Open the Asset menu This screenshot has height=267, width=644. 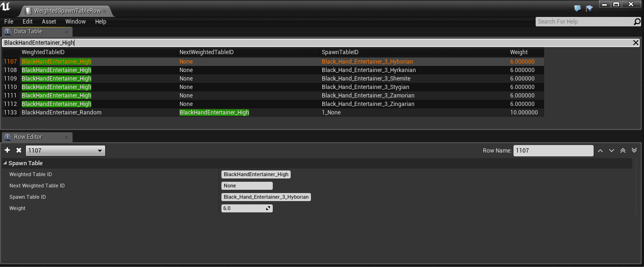pyautogui.click(x=49, y=22)
